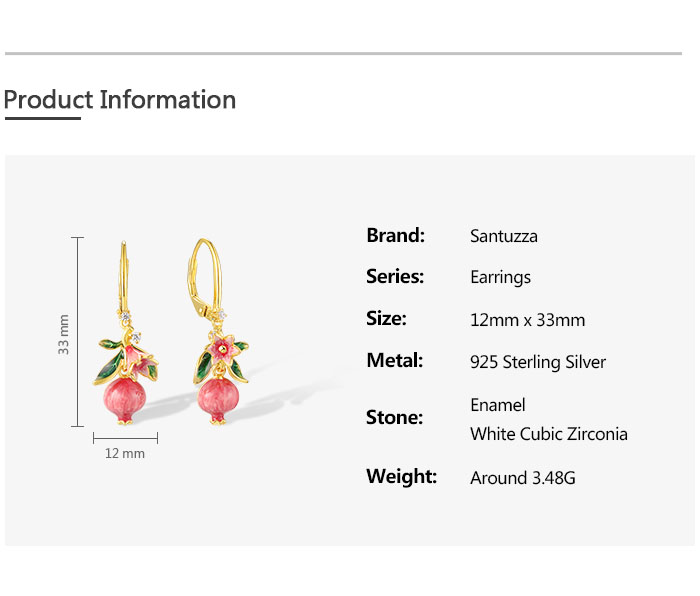Click the Brand: label
Viewport: 700px width, 596px height.
[396, 235]
